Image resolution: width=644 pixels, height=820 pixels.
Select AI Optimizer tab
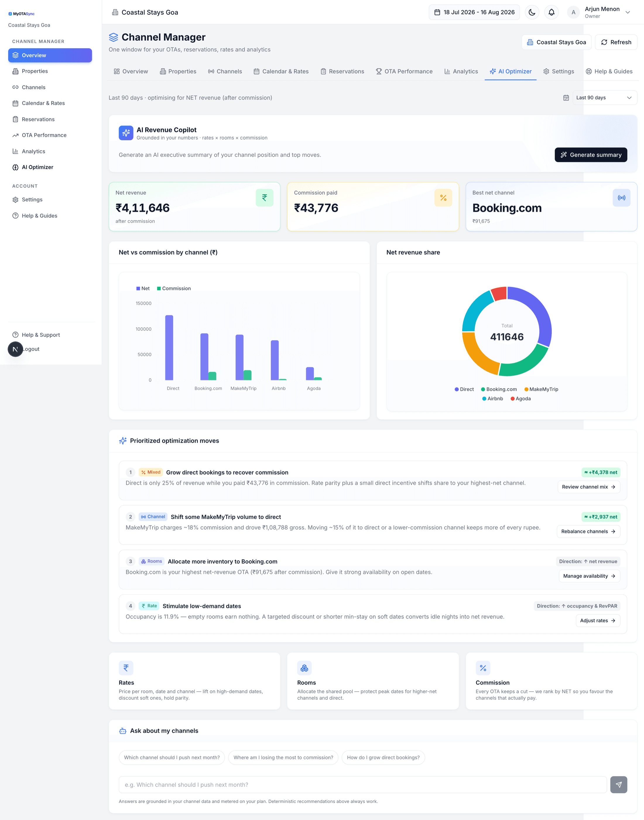(511, 71)
